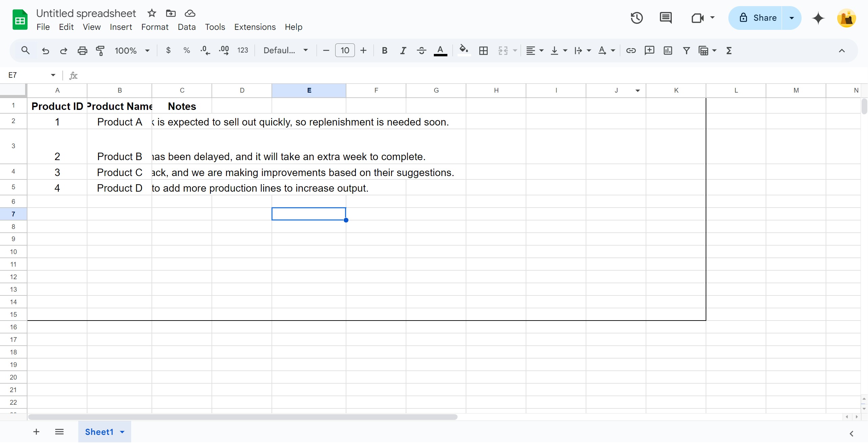Image resolution: width=868 pixels, height=443 pixels.
Task: Open the Extensions menu
Action: [255, 27]
